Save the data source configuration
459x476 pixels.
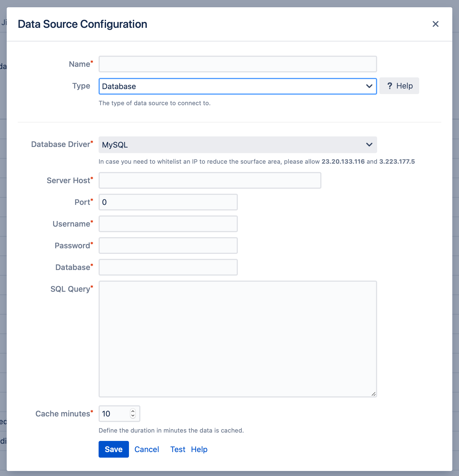click(x=113, y=449)
